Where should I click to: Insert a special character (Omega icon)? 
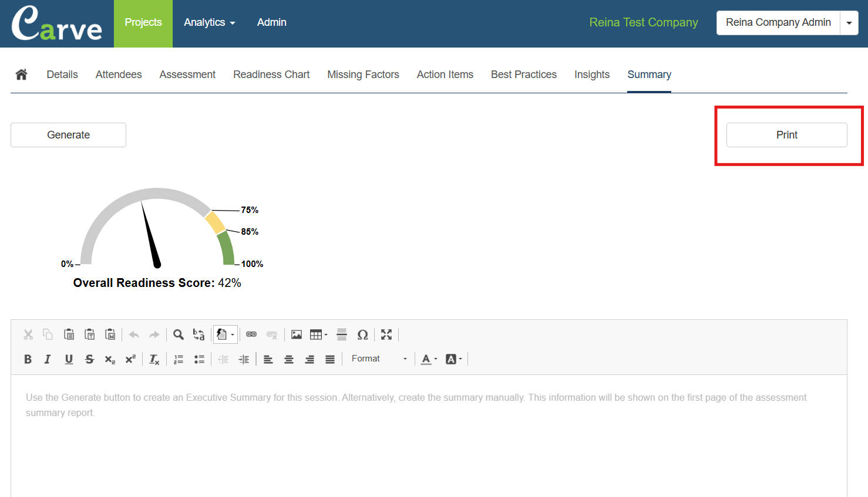362,334
